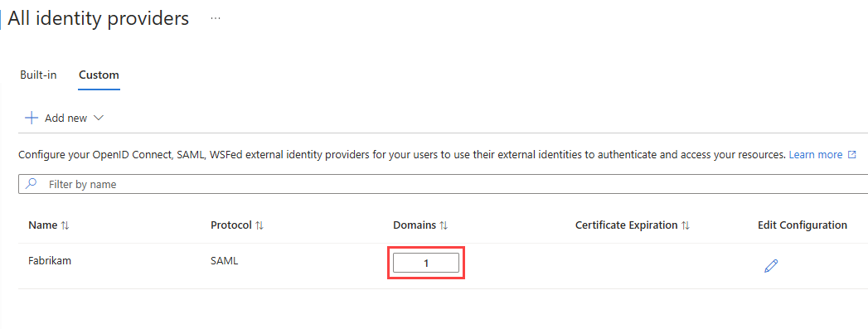Image resolution: width=868 pixels, height=329 pixels.
Task: Click the external link icon after Learn more
Action: click(852, 155)
